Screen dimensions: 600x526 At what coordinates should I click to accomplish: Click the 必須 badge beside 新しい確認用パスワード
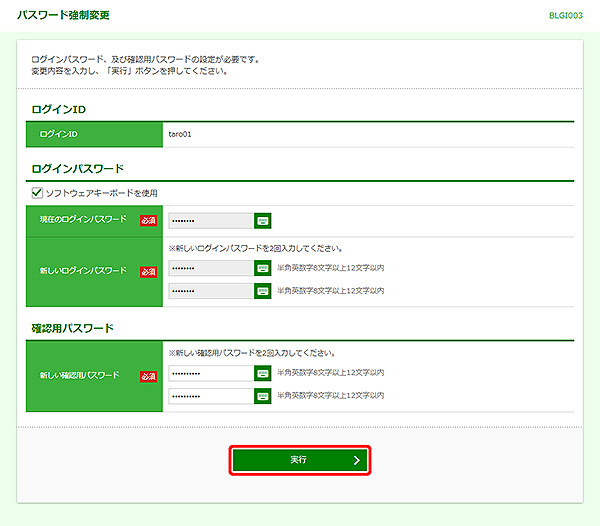coord(148,377)
